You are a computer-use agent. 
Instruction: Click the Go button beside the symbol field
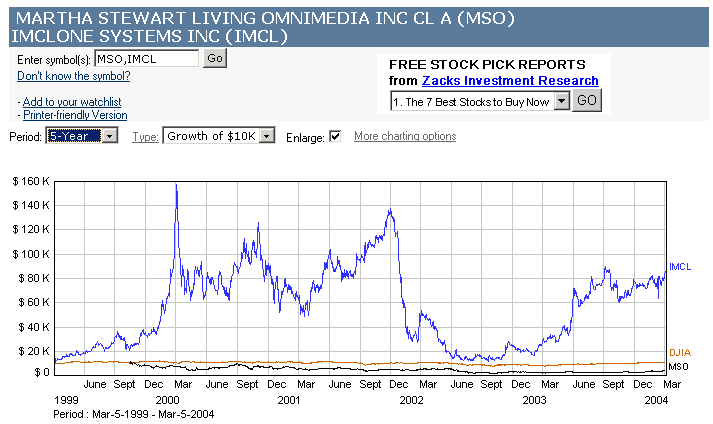tap(215, 58)
